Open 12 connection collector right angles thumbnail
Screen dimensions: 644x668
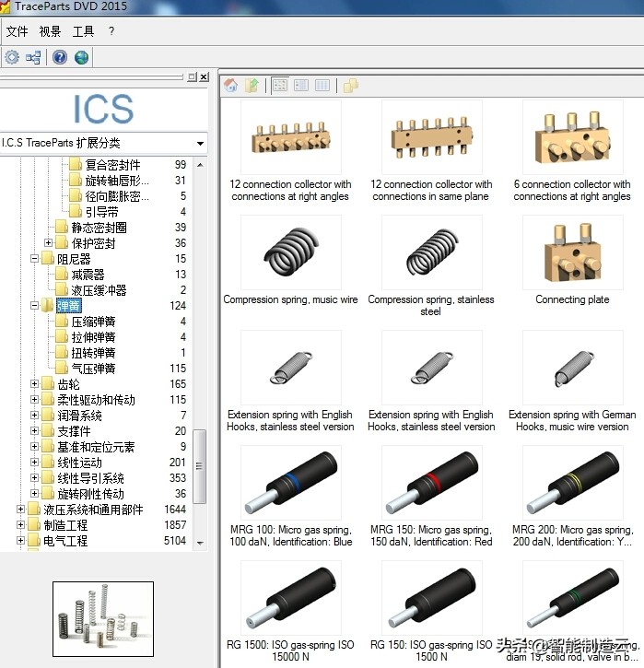(290, 137)
